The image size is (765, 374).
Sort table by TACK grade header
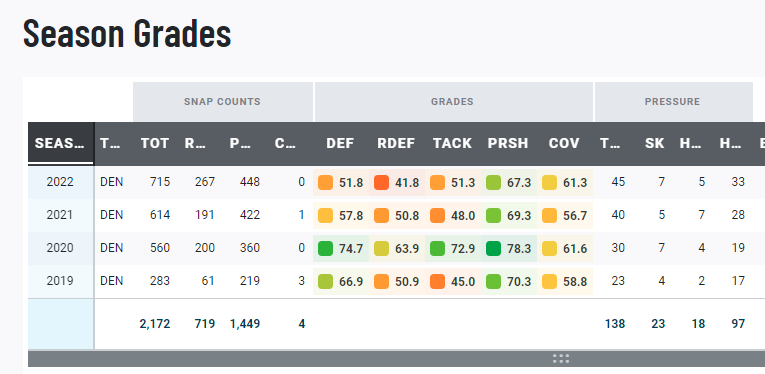click(x=452, y=143)
